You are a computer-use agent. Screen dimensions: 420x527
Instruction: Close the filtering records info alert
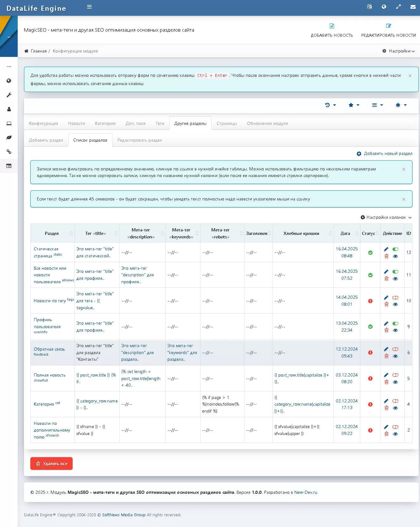tap(404, 169)
